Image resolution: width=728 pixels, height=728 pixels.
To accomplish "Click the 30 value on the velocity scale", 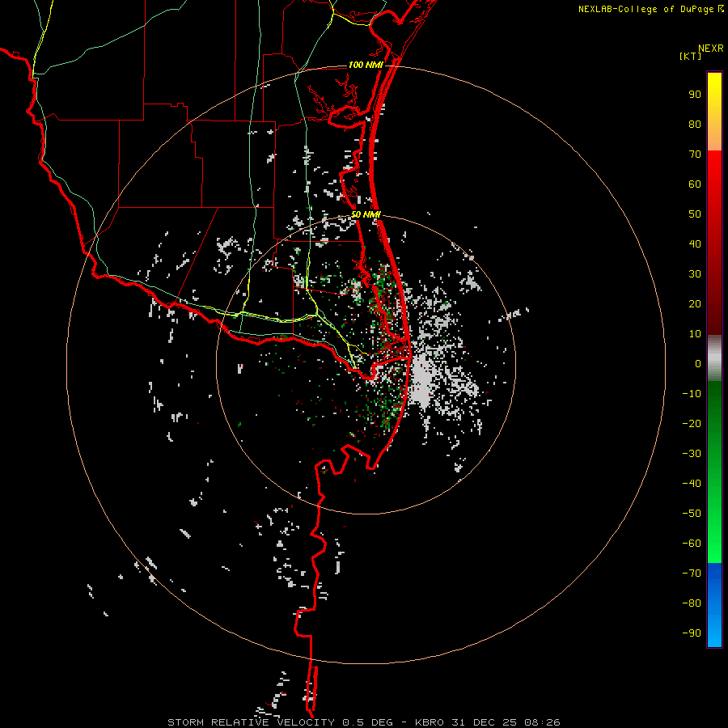I will pyautogui.click(x=695, y=274).
